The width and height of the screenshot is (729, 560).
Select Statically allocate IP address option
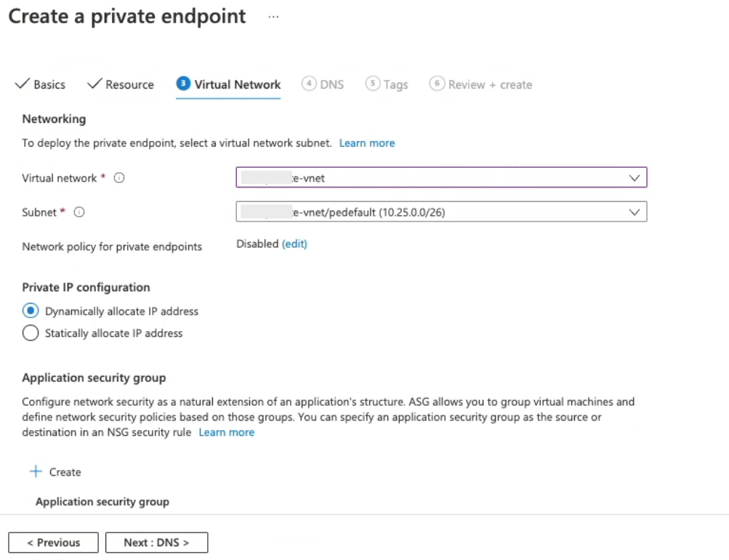point(31,333)
